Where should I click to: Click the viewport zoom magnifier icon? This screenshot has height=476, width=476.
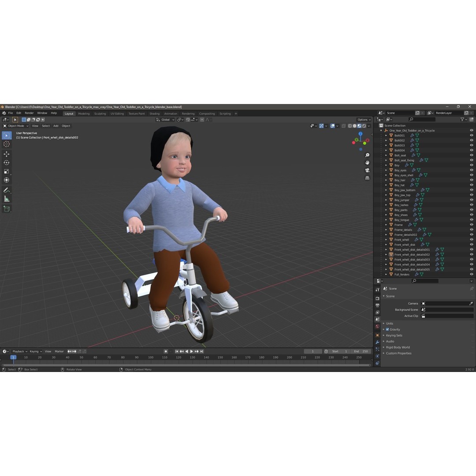click(x=367, y=155)
